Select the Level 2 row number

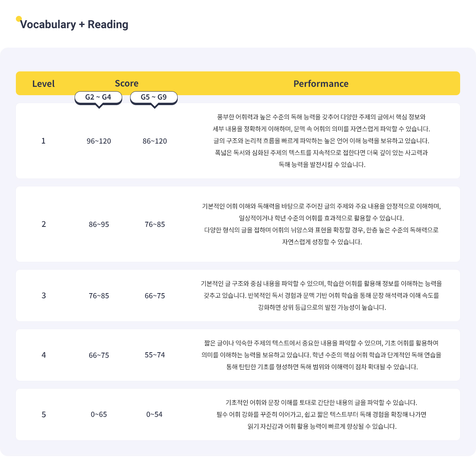(44, 224)
